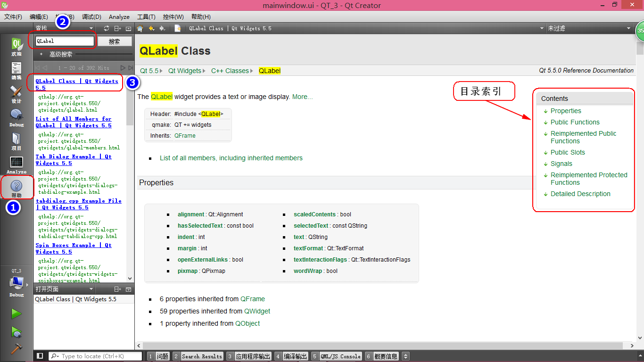644x362 pixels.
Task: Close the 查找 side panel
Action: (x=128, y=28)
